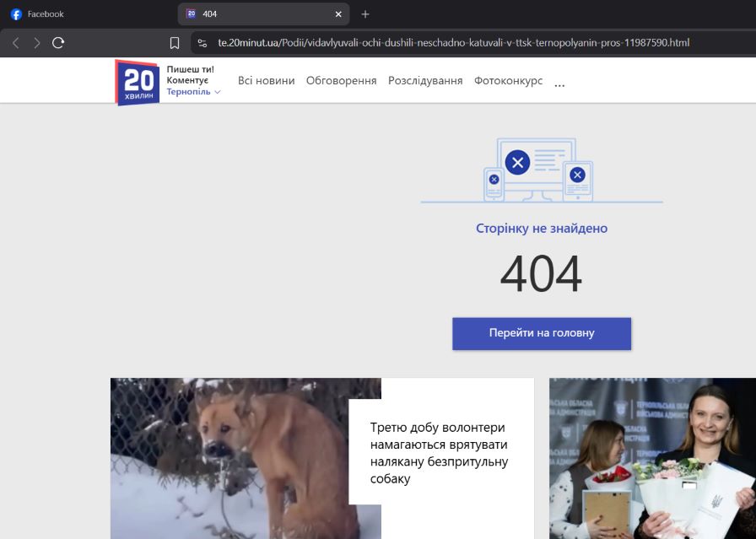Click the browser back arrow
Image resolution: width=756 pixels, height=539 pixels.
16,43
